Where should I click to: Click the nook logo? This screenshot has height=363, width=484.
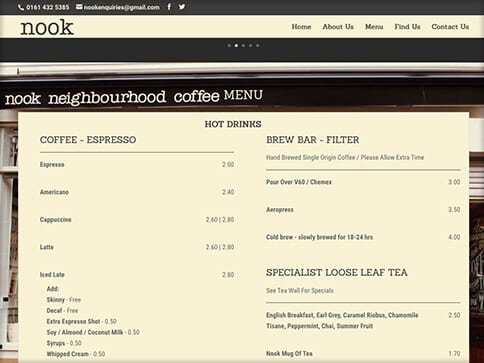tap(47, 27)
